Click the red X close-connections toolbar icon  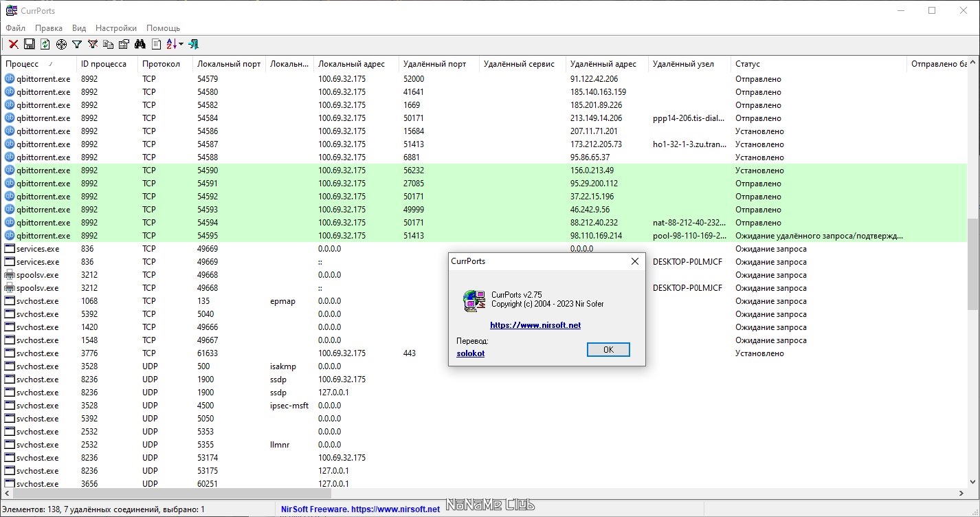click(14, 44)
